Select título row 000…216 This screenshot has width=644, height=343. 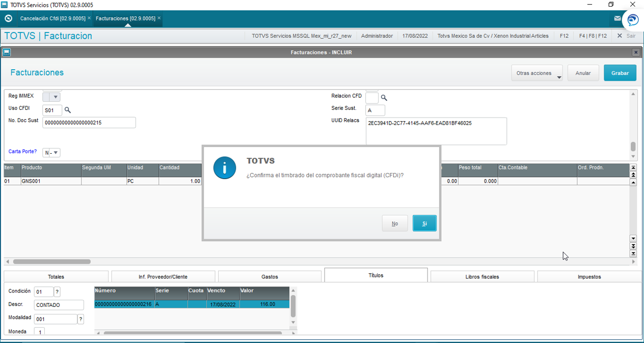pyautogui.click(x=192, y=304)
